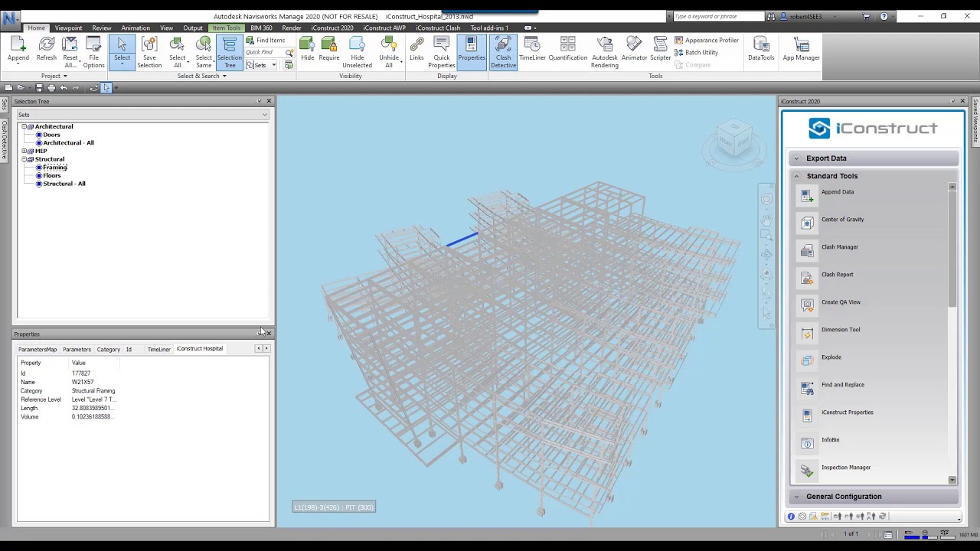Open File Options from the ribbon
980x551 pixels.
click(93, 52)
